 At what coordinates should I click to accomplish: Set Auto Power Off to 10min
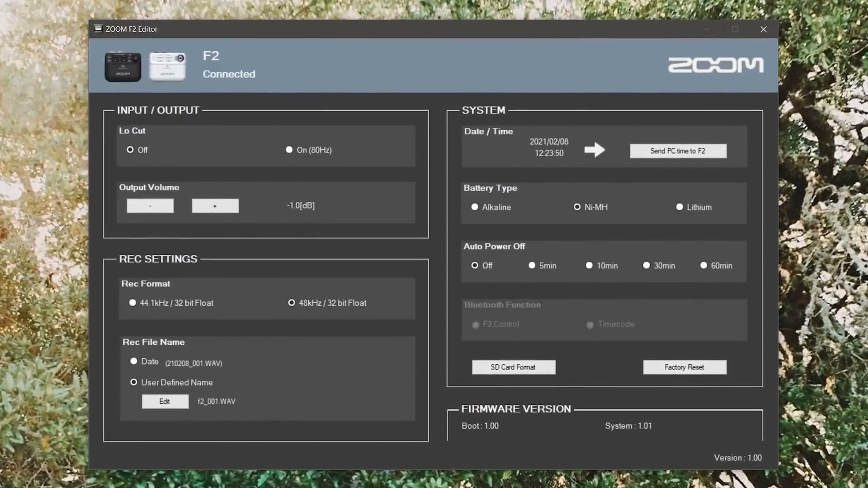(602, 265)
